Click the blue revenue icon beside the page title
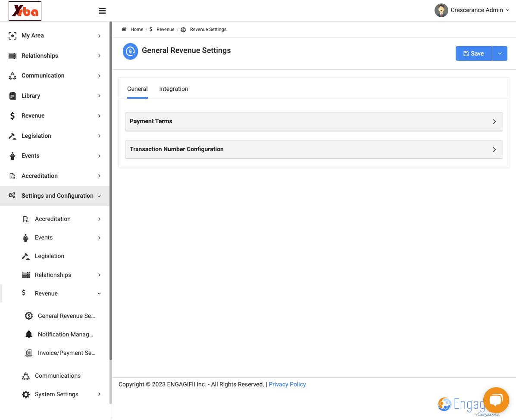The height and width of the screenshot is (420, 516). pos(130,51)
